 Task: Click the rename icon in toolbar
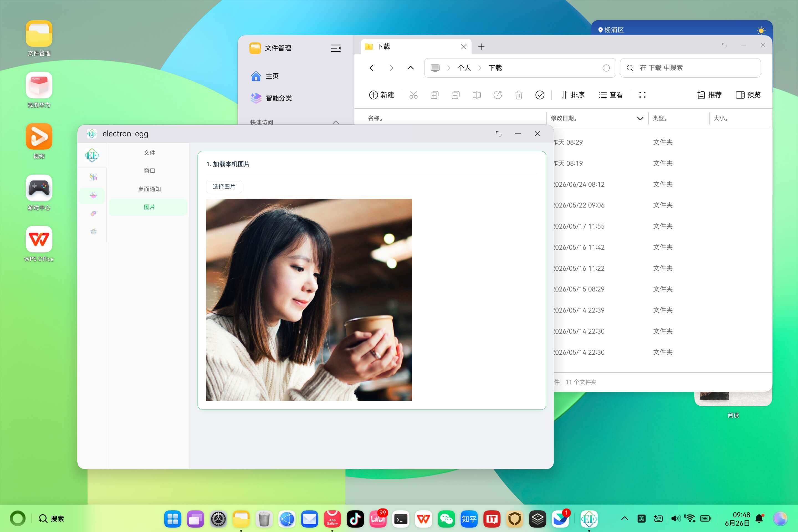point(476,95)
